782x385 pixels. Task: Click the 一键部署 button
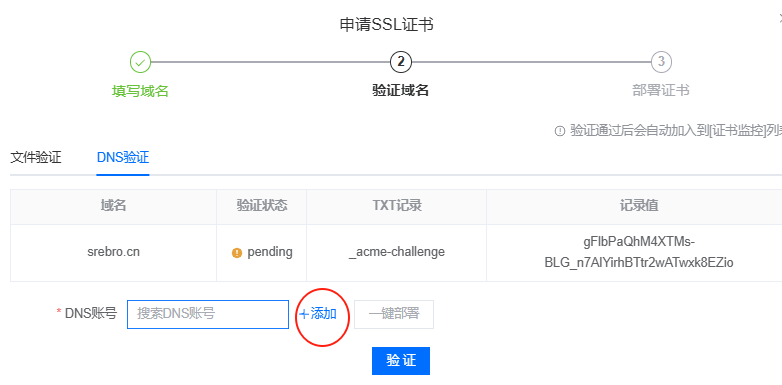pos(394,314)
